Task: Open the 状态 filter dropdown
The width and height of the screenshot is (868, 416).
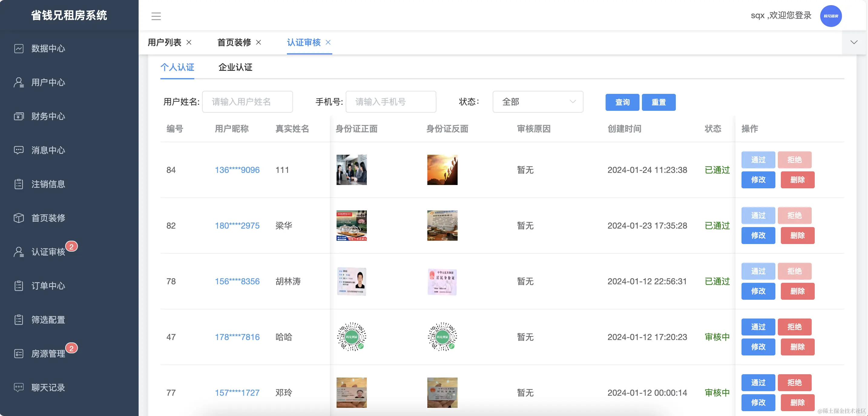Action: pyautogui.click(x=538, y=102)
